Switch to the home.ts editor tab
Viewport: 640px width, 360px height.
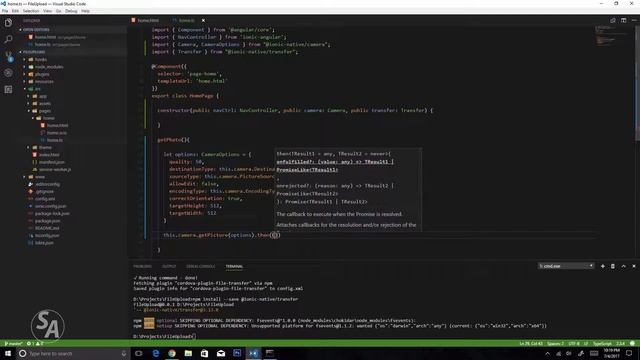click(187, 20)
